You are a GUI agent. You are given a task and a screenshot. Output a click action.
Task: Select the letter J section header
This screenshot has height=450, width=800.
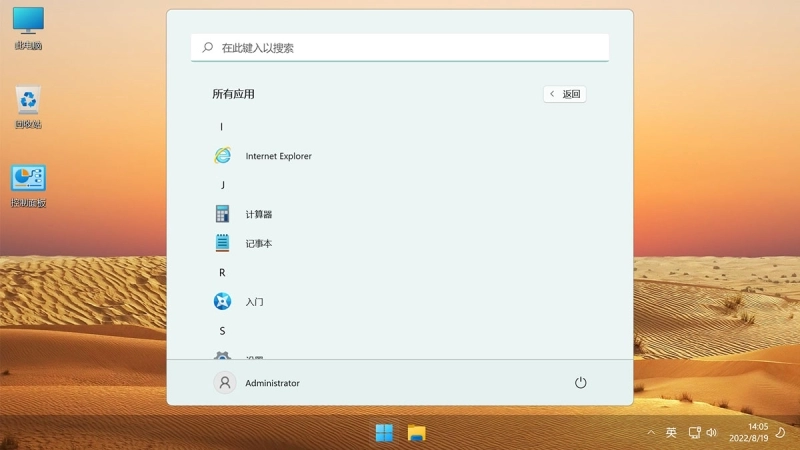[222, 185]
